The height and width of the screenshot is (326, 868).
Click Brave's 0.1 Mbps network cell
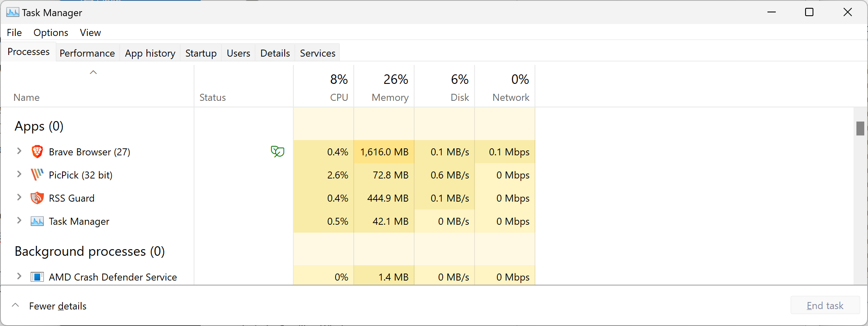[x=505, y=152]
